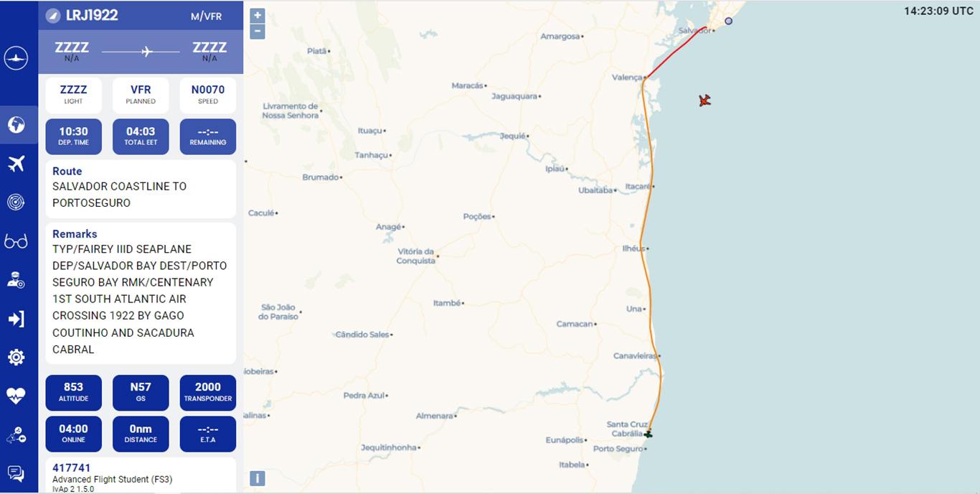
Task: Open map attribution info button
Action: click(257, 478)
